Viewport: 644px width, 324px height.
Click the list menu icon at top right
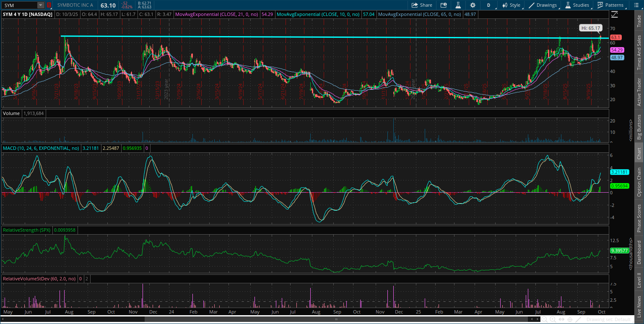tap(637, 5)
